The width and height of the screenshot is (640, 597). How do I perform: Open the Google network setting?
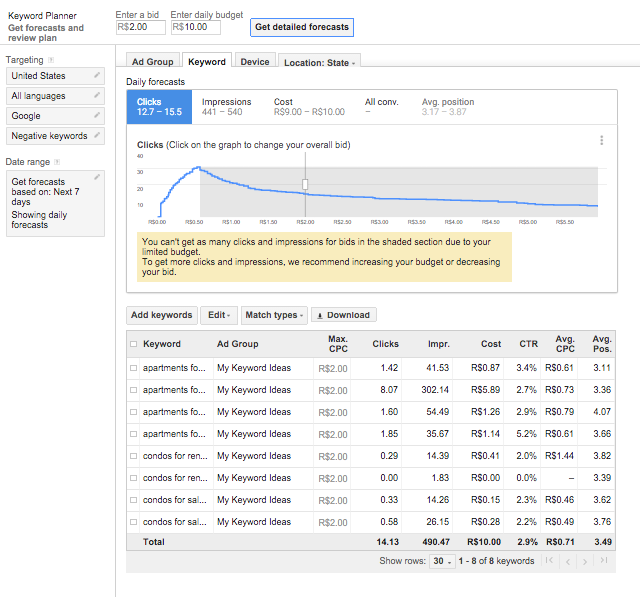[56, 116]
